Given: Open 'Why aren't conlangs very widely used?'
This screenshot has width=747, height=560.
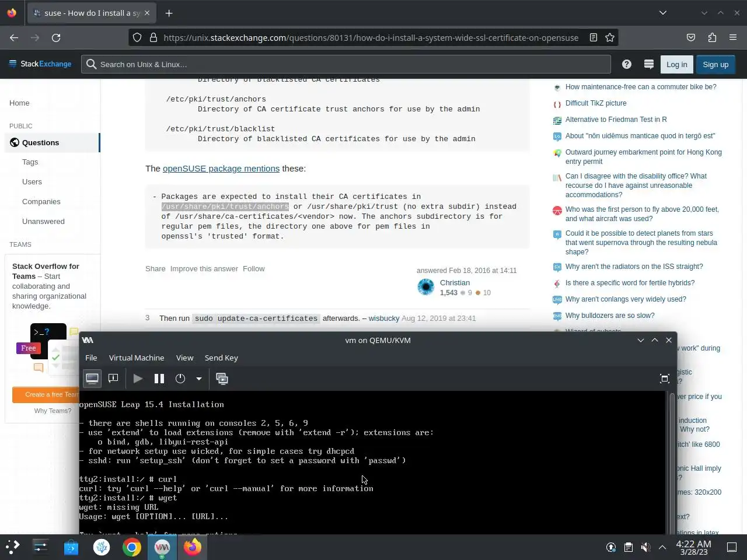Looking at the screenshot, I should [626, 299].
